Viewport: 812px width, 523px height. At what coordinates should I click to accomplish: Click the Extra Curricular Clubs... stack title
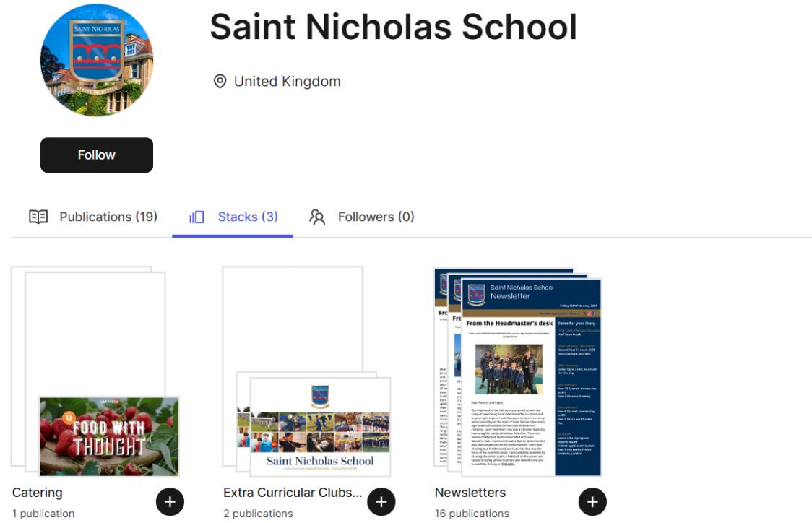point(293,493)
